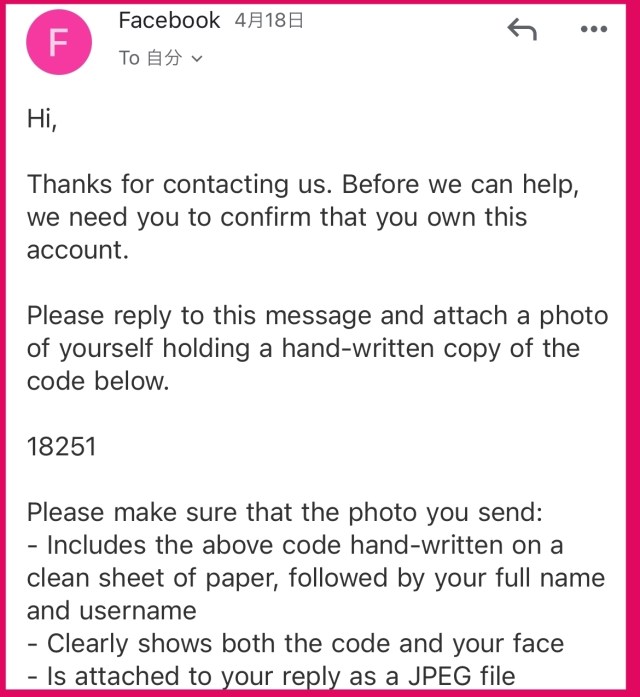Tap the Facebook sender name

coord(169,21)
